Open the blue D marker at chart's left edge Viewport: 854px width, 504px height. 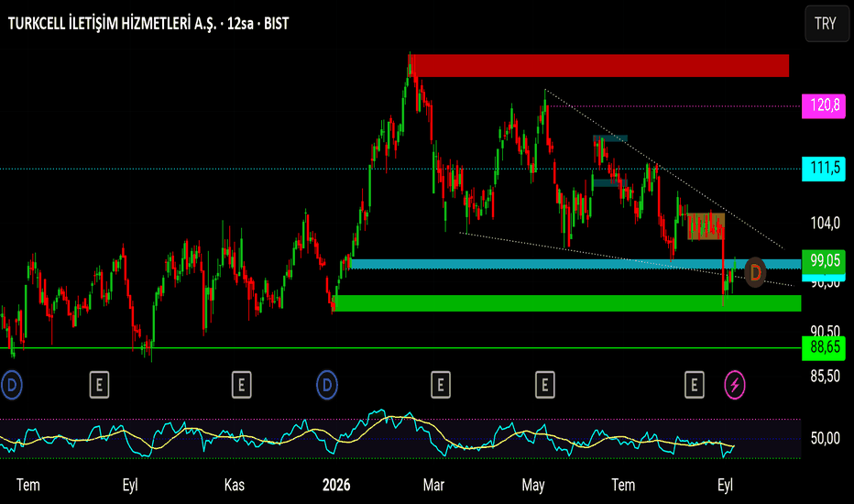[11, 385]
